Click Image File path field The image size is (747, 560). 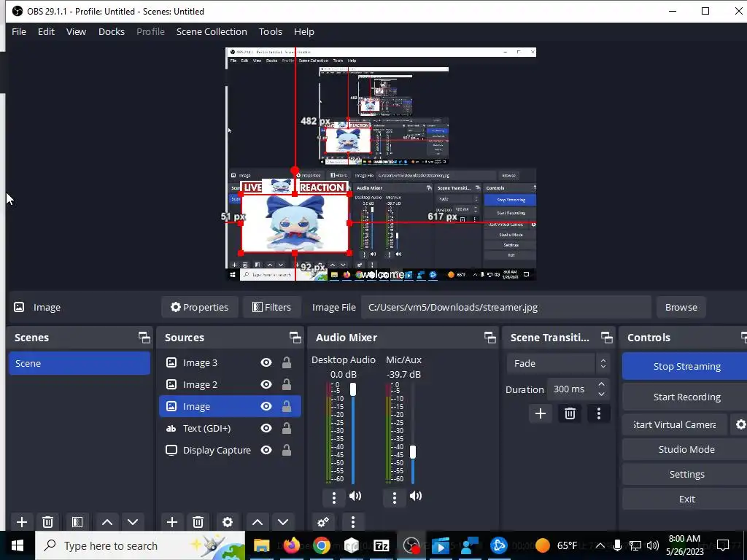click(506, 307)
